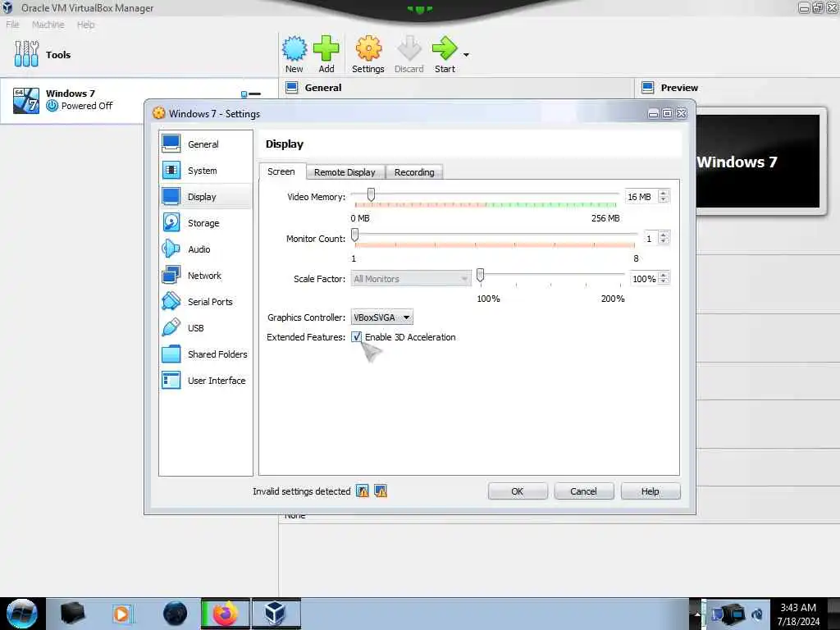840x630 pixels.
Task: Switch to the Screen tab
Action: (282, 171)
